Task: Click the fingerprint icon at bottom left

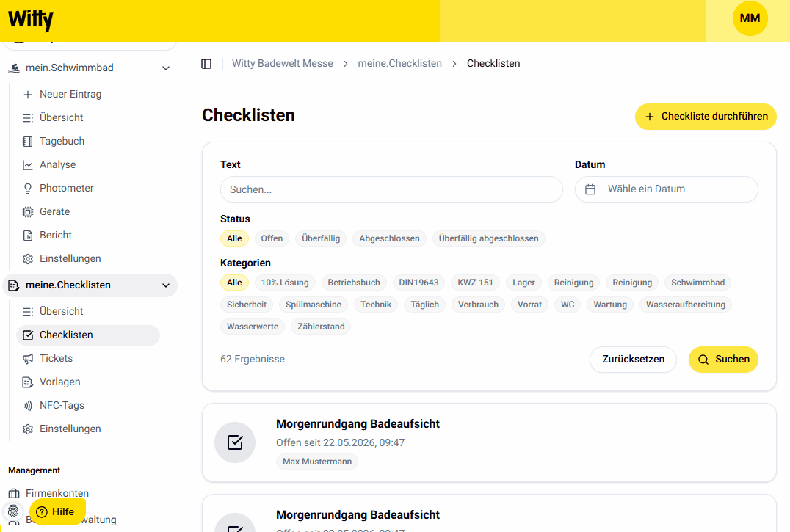Action: click(14, 511)
